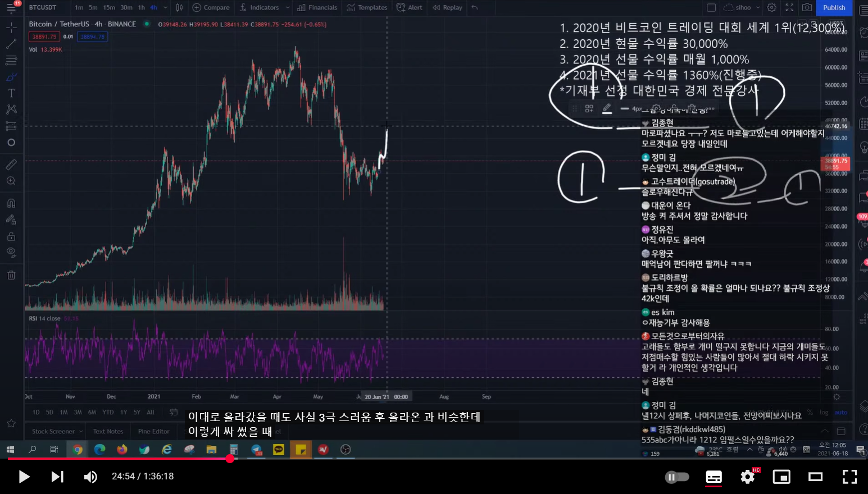Open the favorites star at sidebar bottom

click(11, 423)
